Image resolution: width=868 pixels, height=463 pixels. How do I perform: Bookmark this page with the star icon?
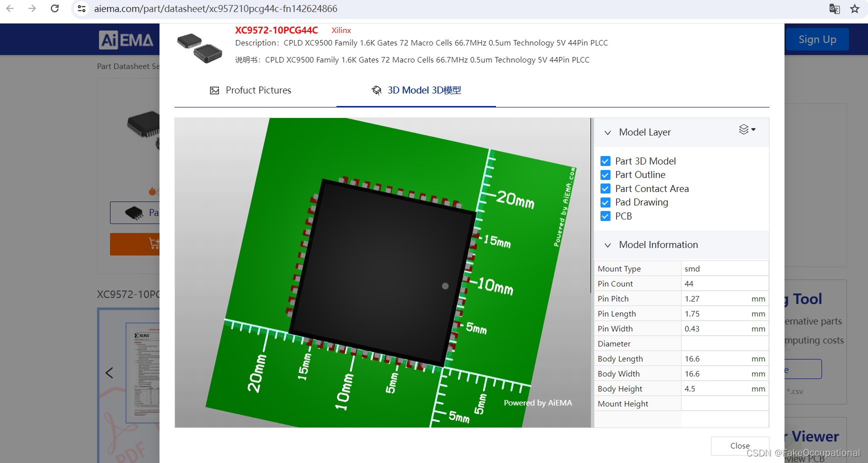854,8
